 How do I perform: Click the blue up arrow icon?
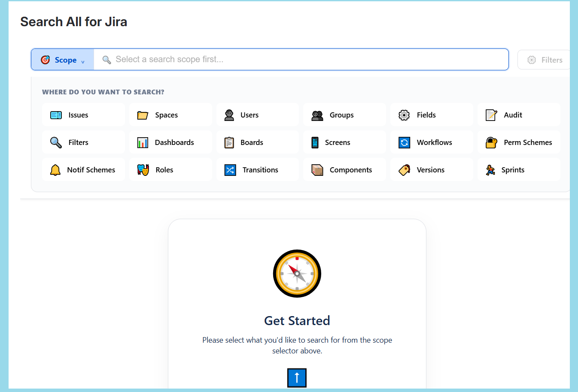pos(297,378)
